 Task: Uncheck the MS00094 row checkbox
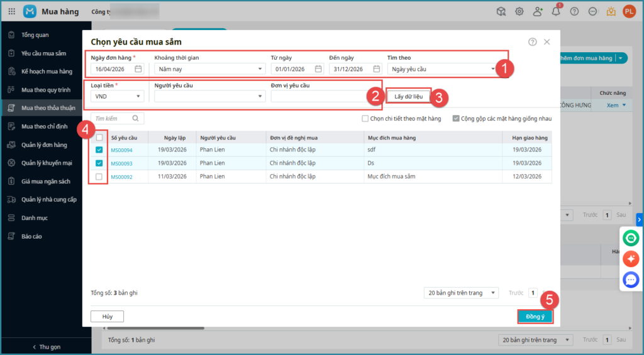tap(99, 150)
